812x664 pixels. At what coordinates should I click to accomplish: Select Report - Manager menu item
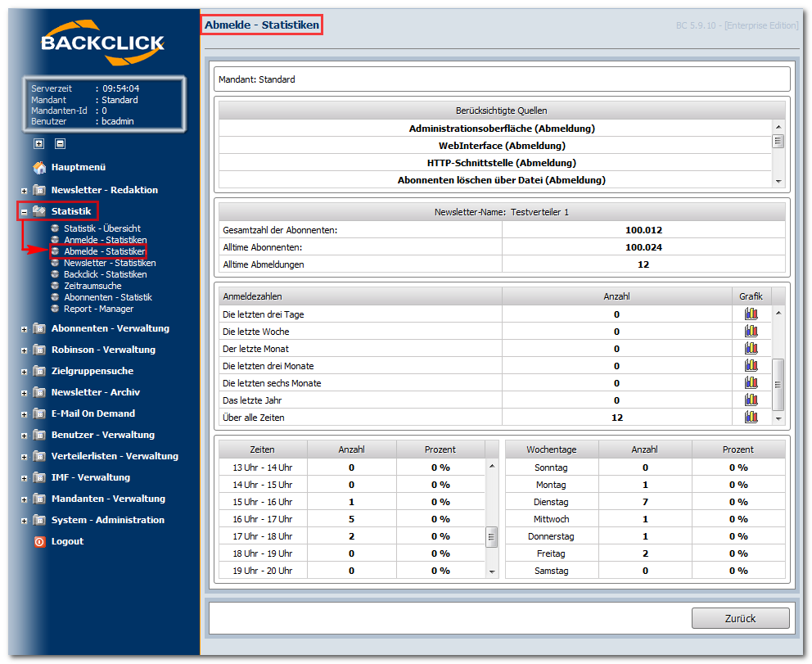[x=98, y=309]
